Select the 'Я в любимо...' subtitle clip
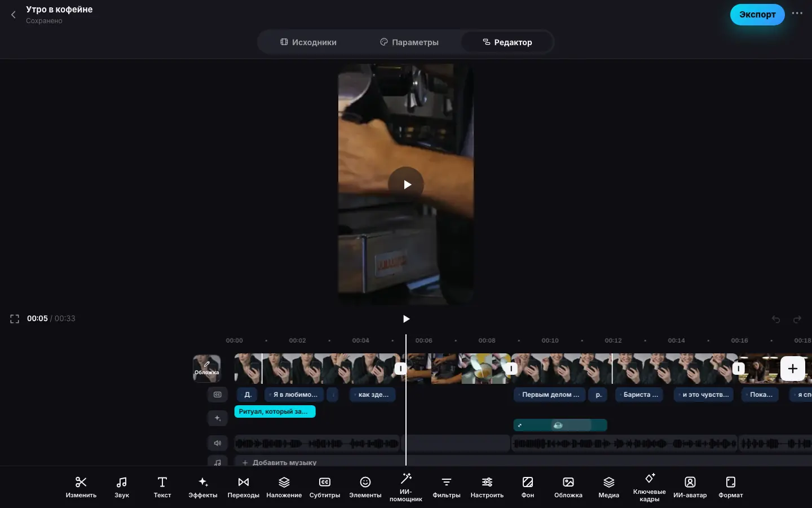Viewport: 812px width, 508px height. 294,395
